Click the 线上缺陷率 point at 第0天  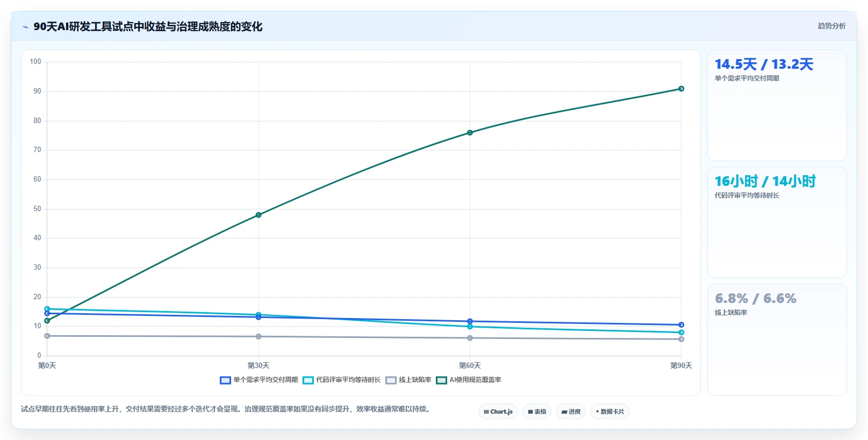coord(47,336)
